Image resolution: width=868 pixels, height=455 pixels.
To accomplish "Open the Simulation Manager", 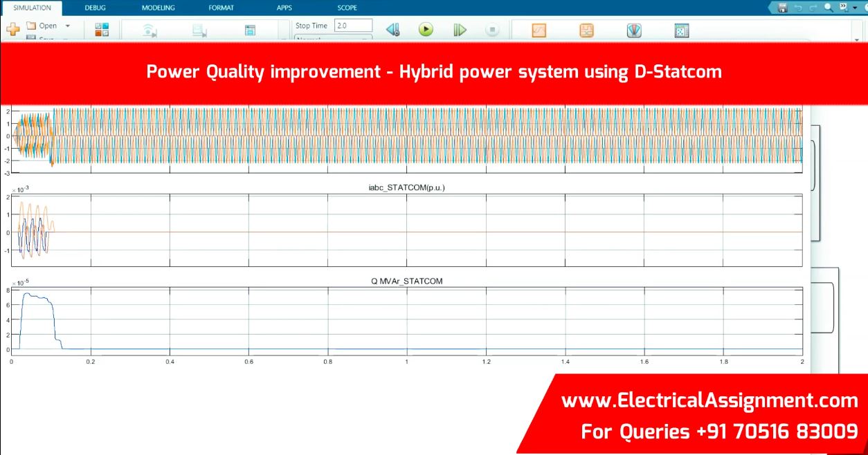I will pyautogui.click(x=682, y=30).
